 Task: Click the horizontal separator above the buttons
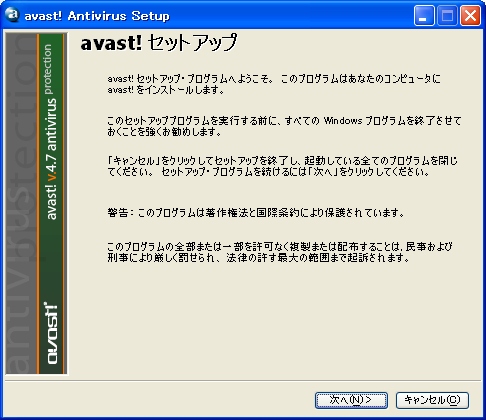tap(243, 380)
